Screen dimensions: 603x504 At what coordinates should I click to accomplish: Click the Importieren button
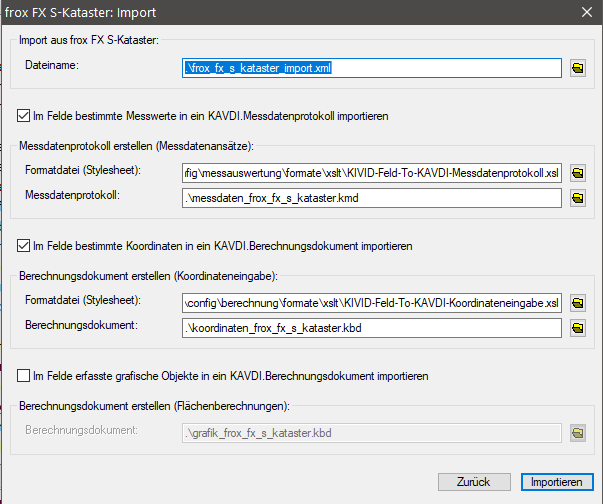pos(557,481)
